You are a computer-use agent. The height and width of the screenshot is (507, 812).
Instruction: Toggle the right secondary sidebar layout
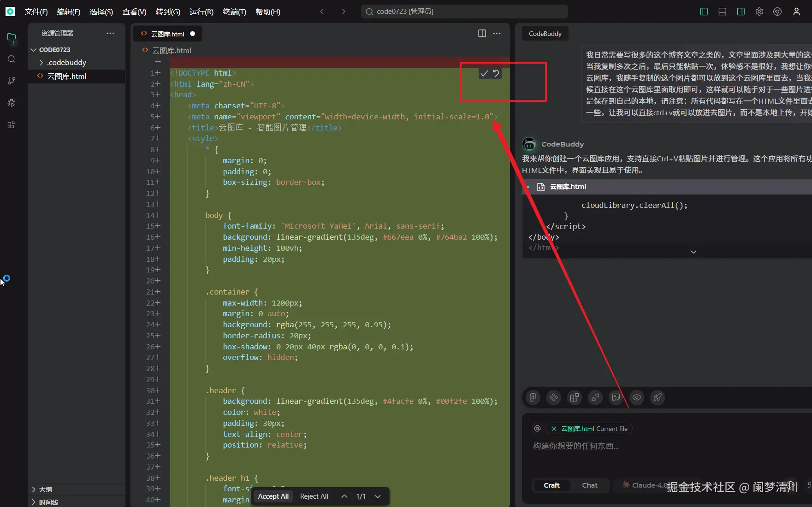tap(741, 12)
